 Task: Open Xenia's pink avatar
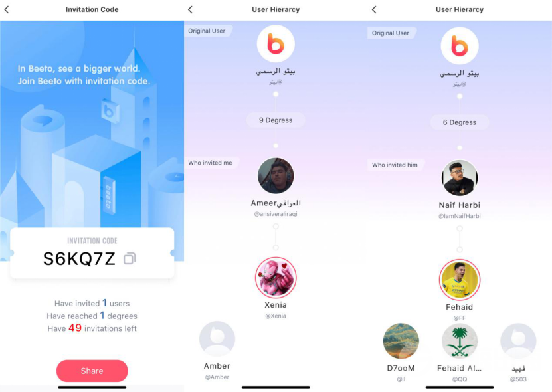(x=276, y=278)
